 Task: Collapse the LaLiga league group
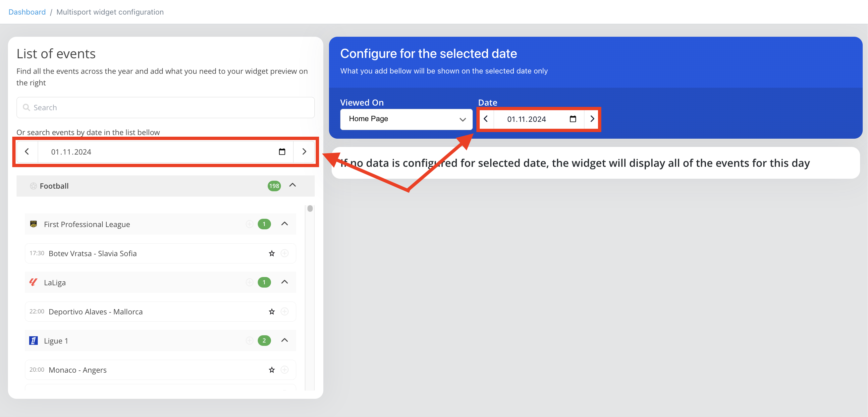[x=285, y=282]
